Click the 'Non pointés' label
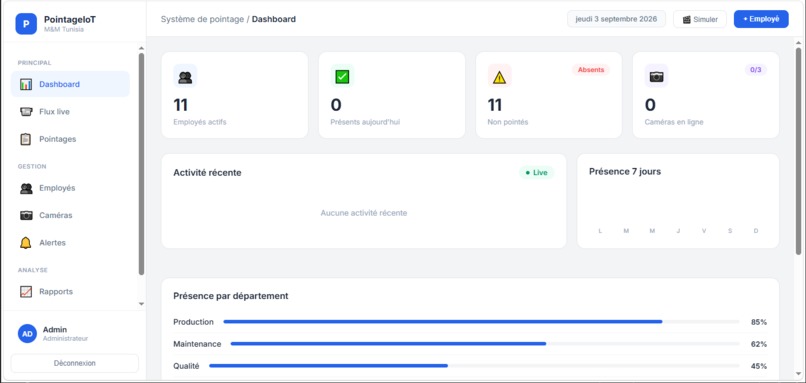 [x=508, y=122]
